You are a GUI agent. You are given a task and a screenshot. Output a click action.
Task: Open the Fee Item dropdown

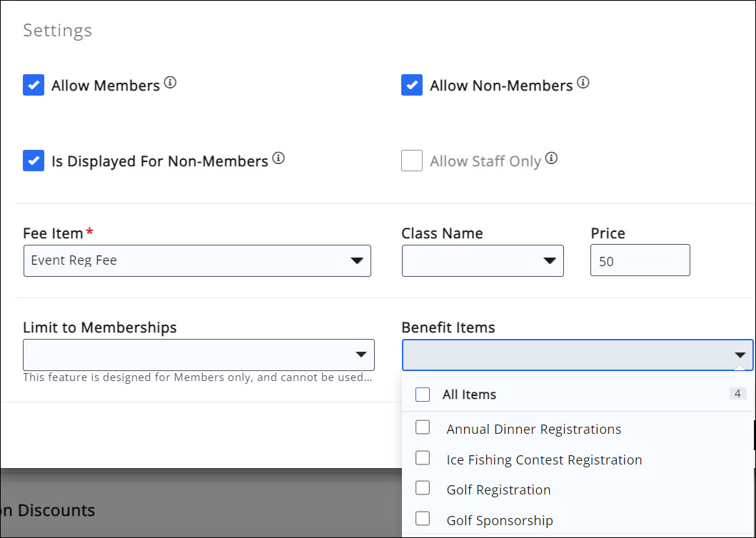click(197, 261)
